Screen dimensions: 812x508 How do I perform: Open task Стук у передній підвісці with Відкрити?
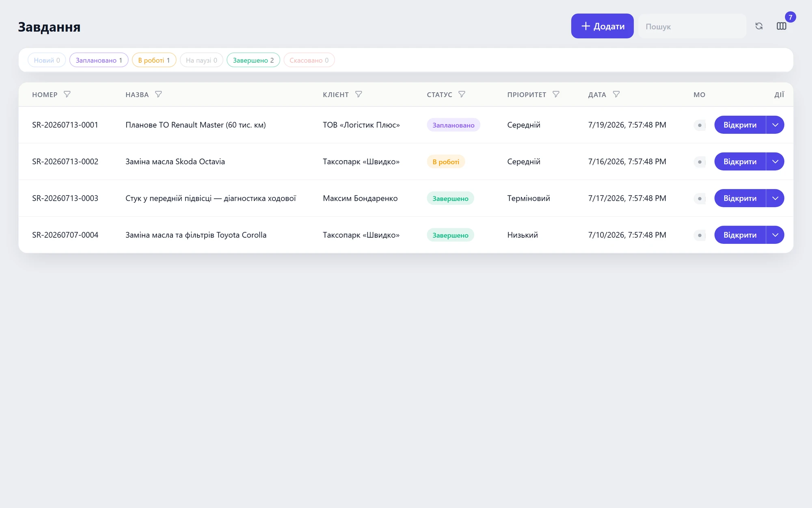740,198
